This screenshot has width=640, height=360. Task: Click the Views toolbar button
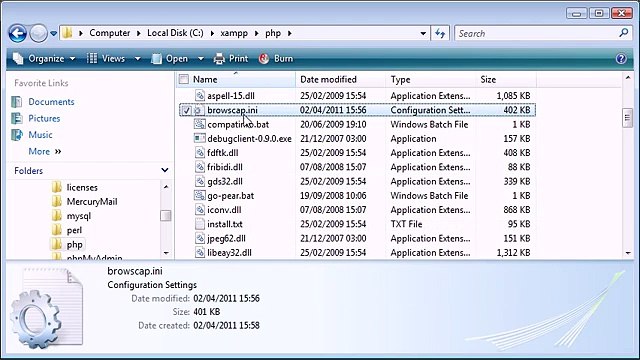[106, 59]
